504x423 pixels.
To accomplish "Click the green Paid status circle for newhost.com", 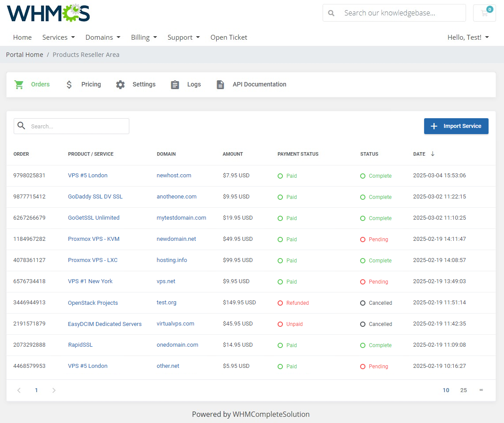I will (x=280, y=176).
